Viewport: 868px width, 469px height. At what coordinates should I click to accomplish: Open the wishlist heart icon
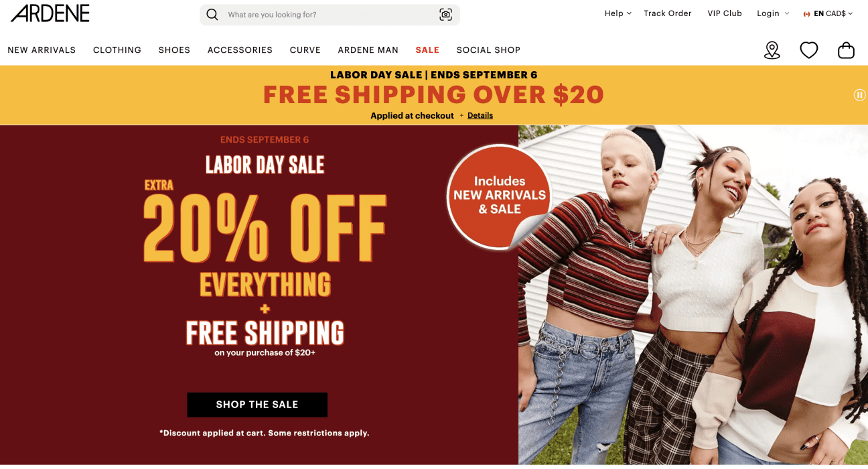[809, 50]
